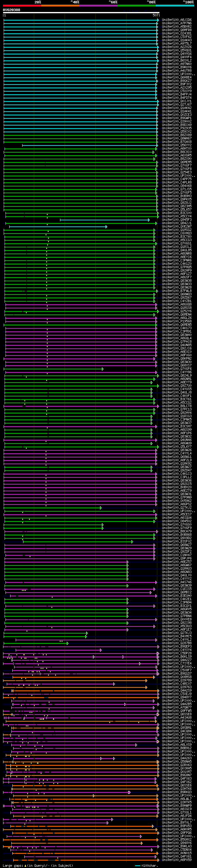Screen dimensions: 197x868
Task: Click label UniRef100_A4IAU8
Action: 177,717
